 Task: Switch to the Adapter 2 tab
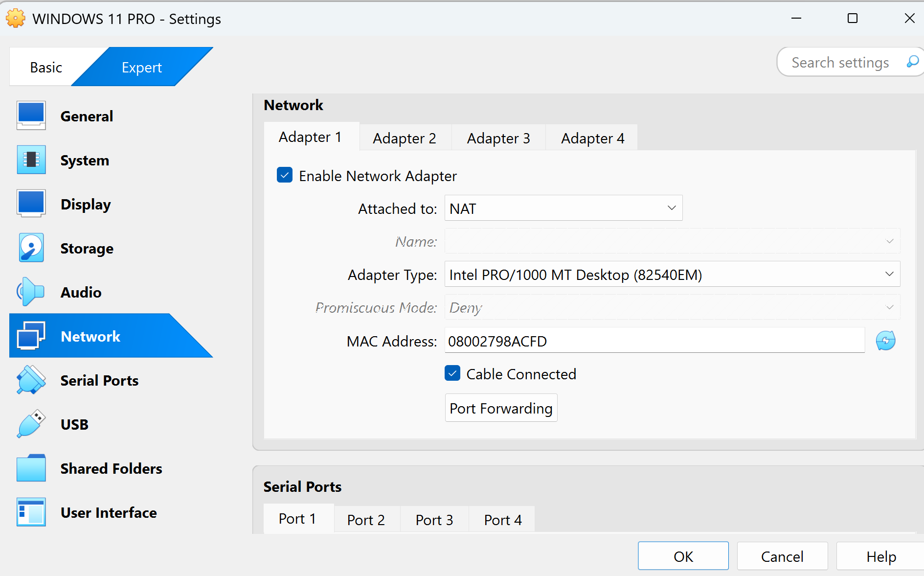pos(405,138)
